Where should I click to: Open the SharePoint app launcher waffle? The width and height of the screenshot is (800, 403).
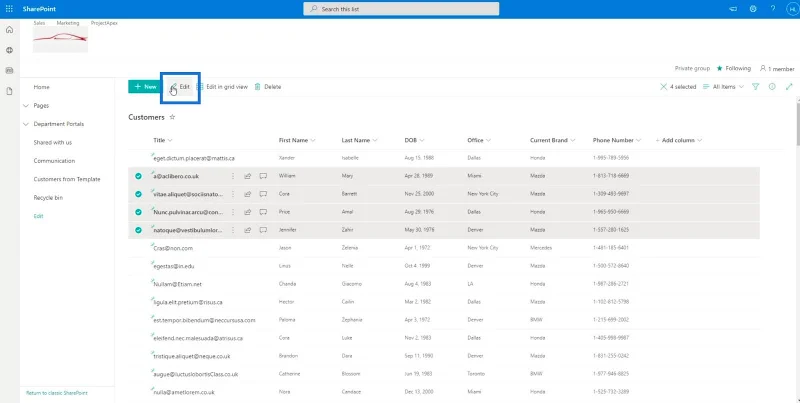click(9, 9)
